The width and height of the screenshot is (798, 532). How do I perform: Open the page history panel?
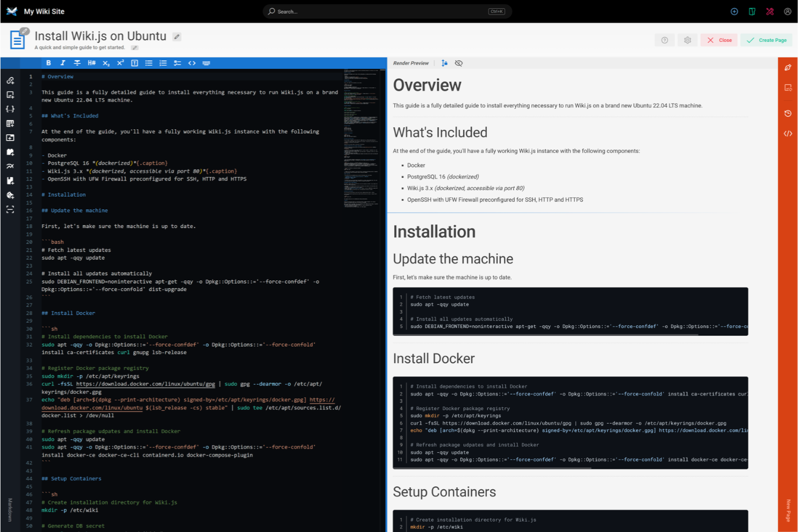pyautogui.click(x=788, y=113)
